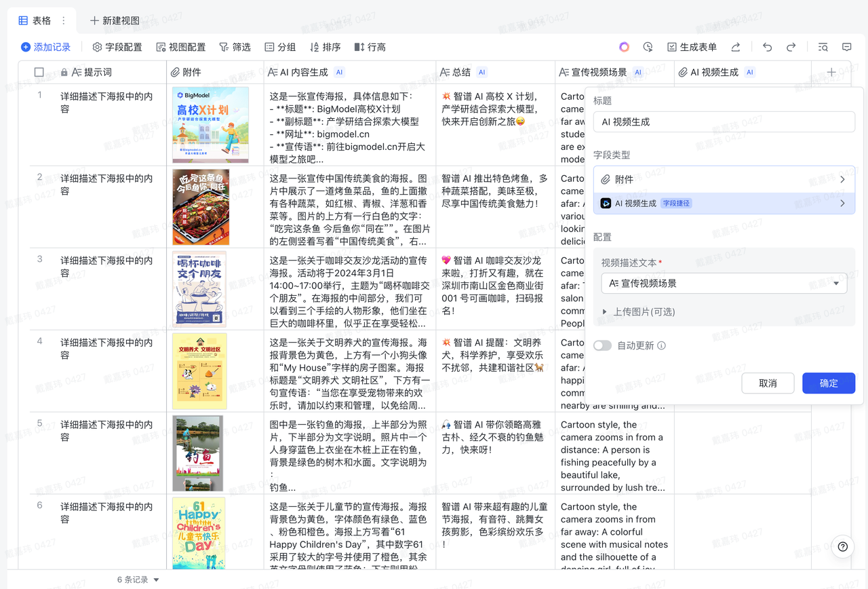Open the 筛选 filter option
Screen dimensions: 868x589
tap(235, 47)
